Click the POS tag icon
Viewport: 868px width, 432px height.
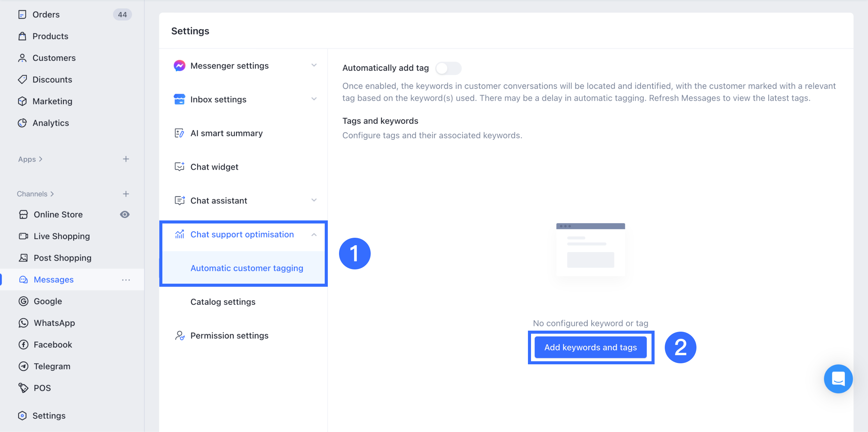[23, 388]
